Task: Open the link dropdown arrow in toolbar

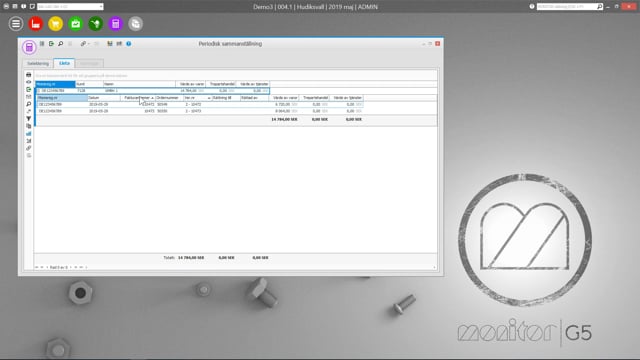Action: [x=89, y=44]
